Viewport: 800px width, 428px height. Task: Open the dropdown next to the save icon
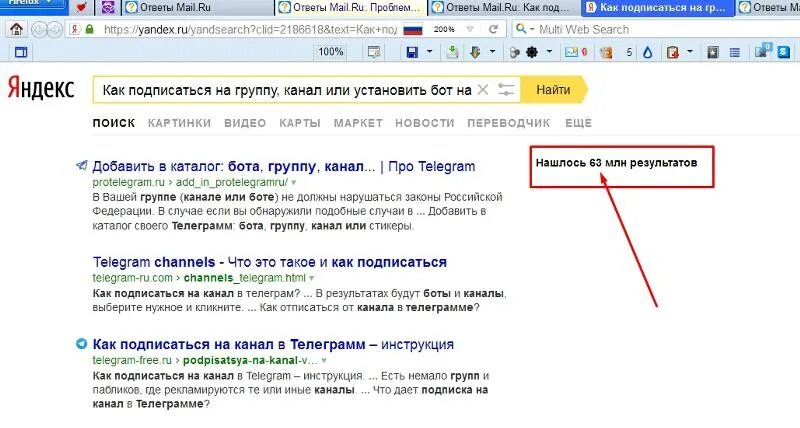tap(429, 52)
